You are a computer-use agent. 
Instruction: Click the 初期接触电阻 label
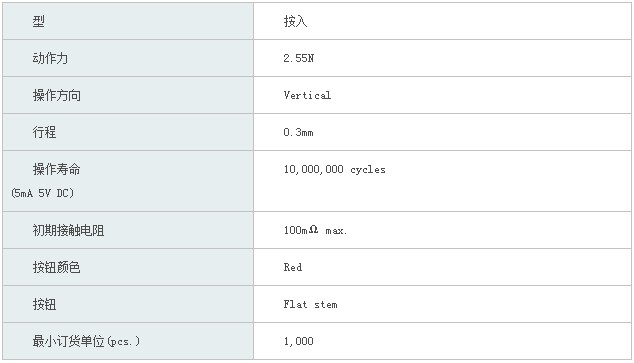(x=68, y=230)
